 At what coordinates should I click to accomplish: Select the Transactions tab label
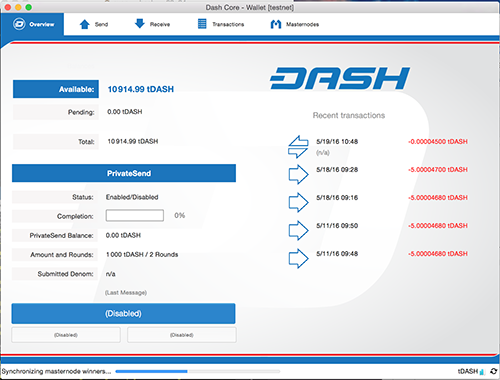(228, 24)
